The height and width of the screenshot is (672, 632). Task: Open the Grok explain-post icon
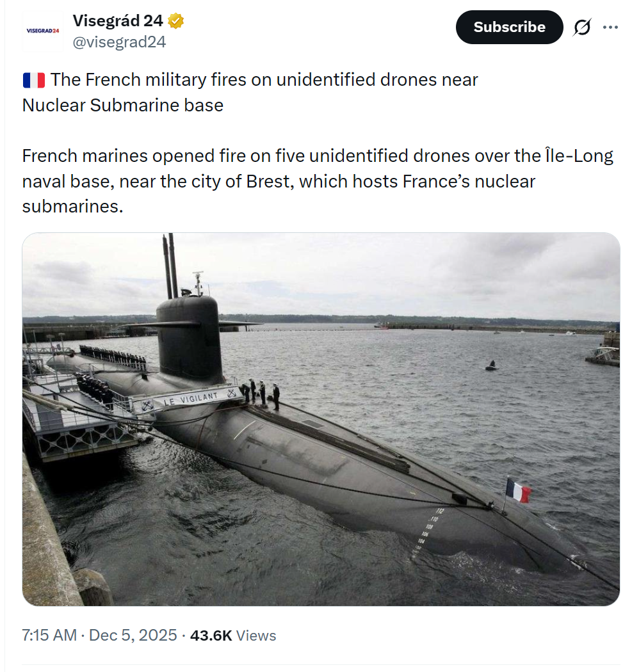[581, 28]
